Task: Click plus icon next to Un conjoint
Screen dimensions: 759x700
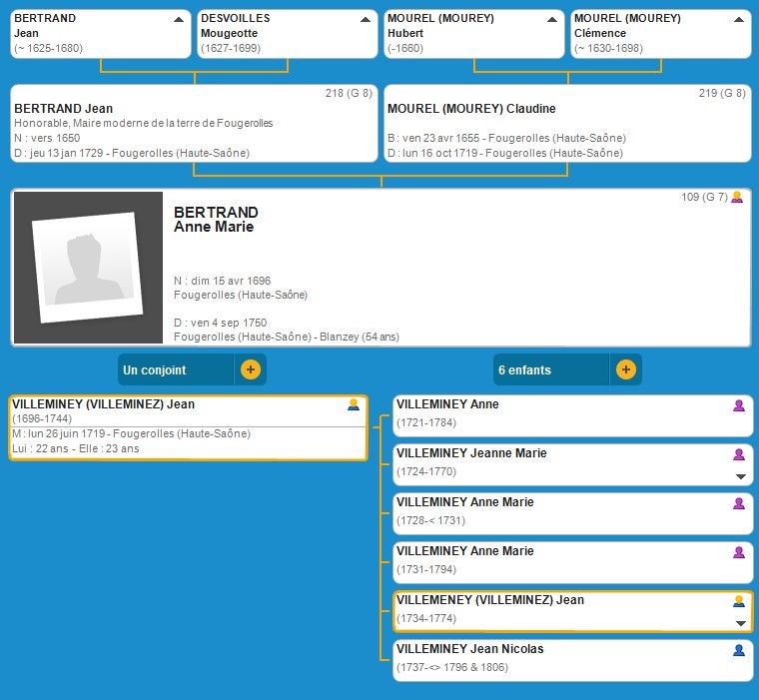Action: point(250,369)
